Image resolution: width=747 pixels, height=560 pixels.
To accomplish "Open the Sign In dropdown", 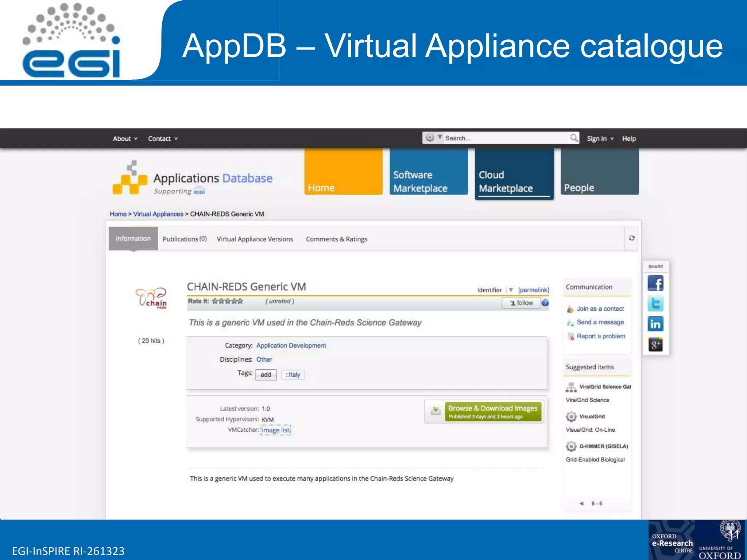I will pos(600,139).
